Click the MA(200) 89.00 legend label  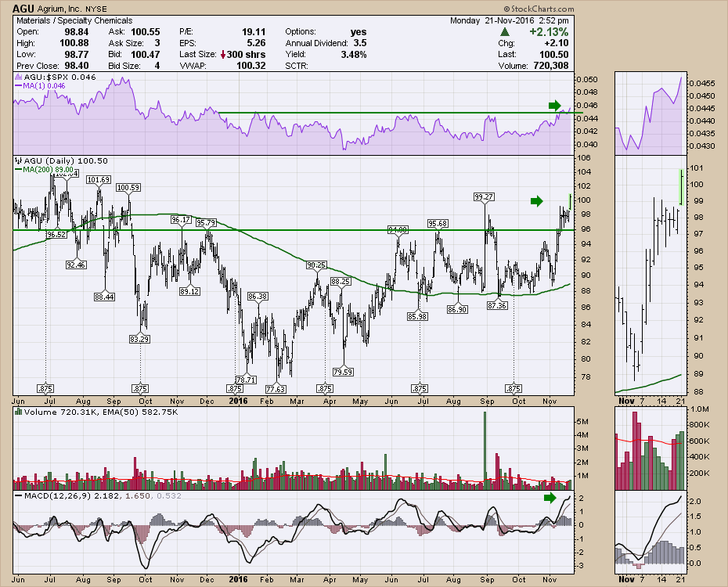(x=49, y=170)
